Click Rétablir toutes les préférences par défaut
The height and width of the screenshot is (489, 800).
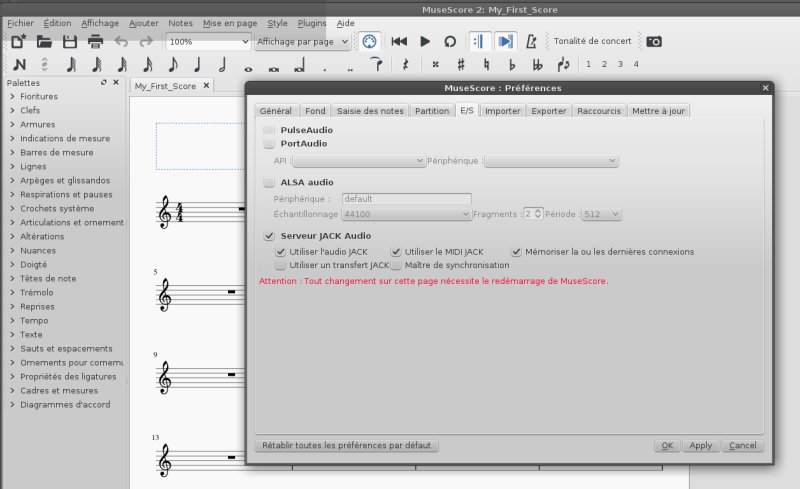pyautogui.click(x=346, y=446)
